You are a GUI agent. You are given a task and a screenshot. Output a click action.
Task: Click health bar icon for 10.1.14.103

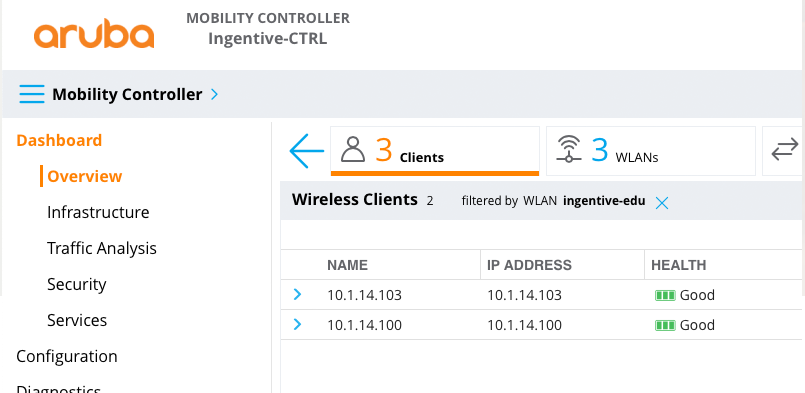coord(665,295)
